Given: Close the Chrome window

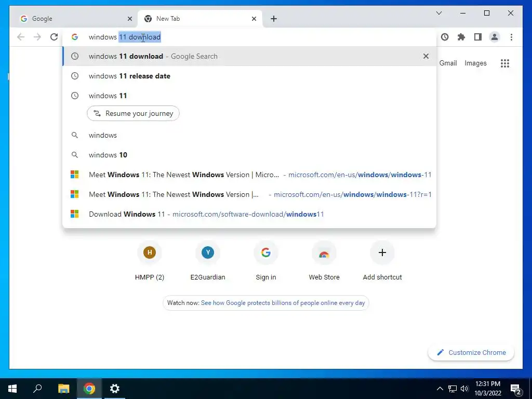Looking at the screenshot, I should (x=510, y=13).
